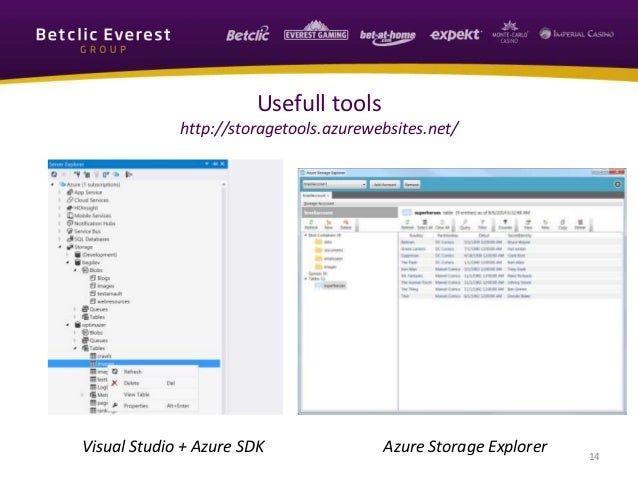Click the App Service node icon
Image resolution: width=638 pixels, height=479 pixels.
(70, 192)
